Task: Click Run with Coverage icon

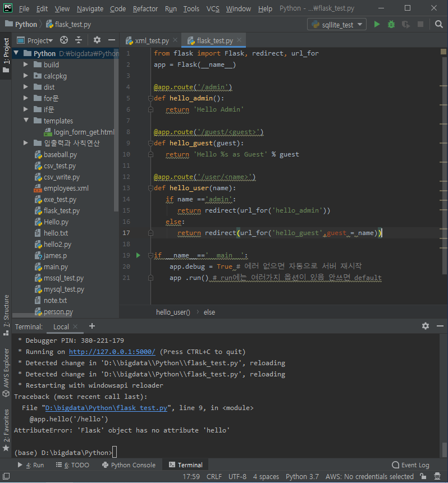Action: [406, 24]
